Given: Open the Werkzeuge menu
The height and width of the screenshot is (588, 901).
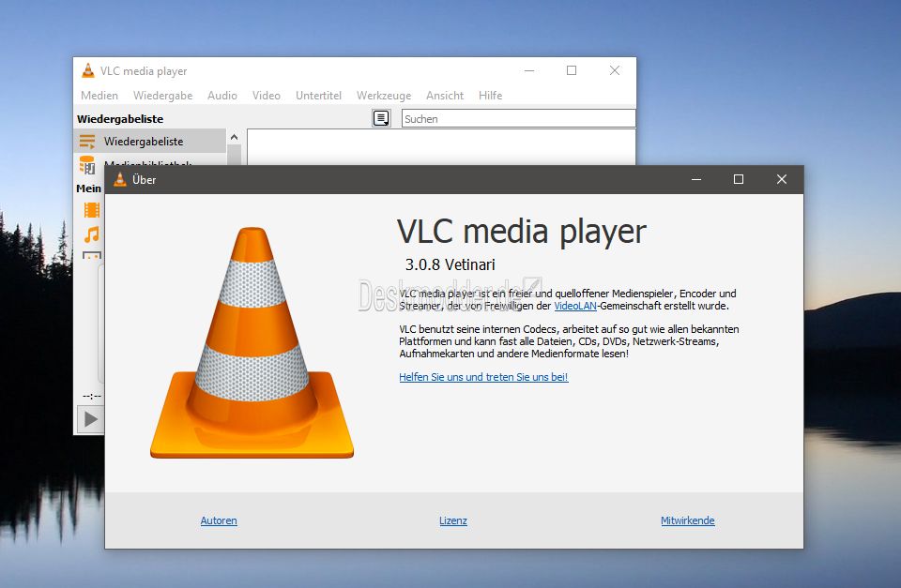Looking at the screenshot, I should 384,96.
